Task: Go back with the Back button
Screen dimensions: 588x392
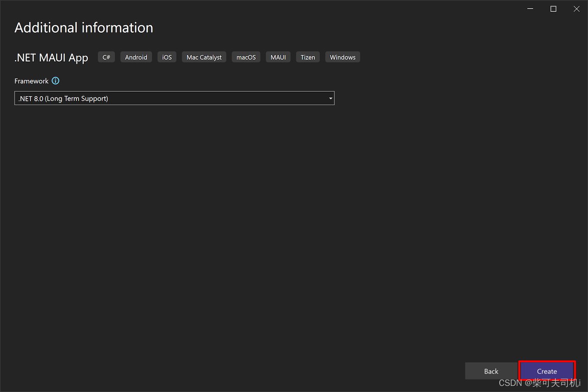Action: pos(491,371)
